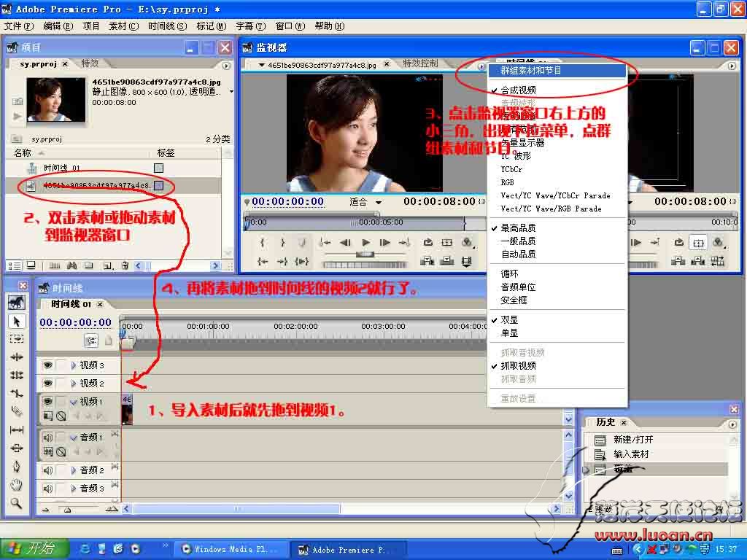
Task: Click the Find binoculars icon in project panel
Action: point(72,265)
